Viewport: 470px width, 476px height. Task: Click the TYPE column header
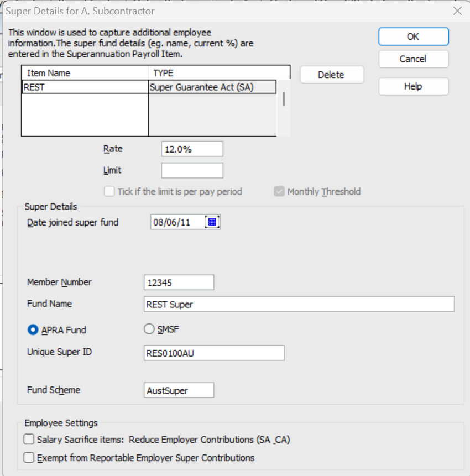click(x=219, y=73)
